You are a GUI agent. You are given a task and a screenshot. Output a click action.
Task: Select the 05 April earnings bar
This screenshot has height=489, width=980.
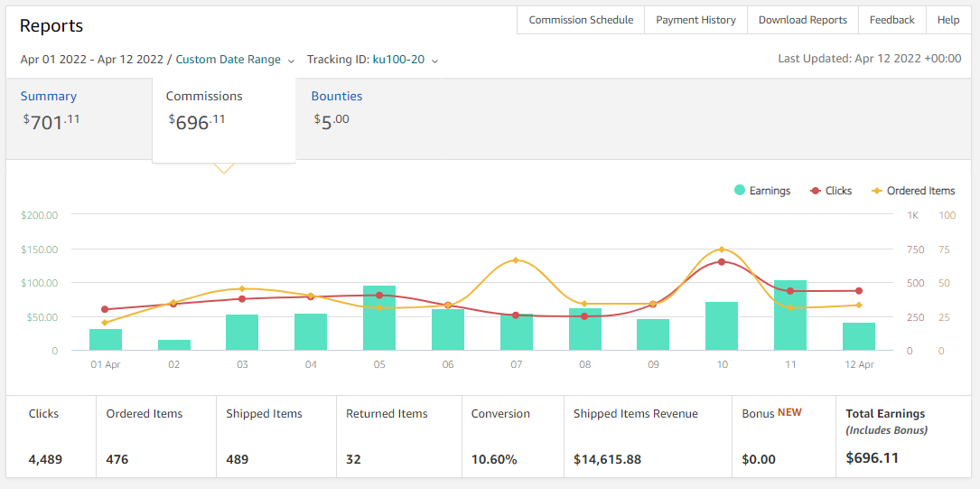click(x=379, y=318)
